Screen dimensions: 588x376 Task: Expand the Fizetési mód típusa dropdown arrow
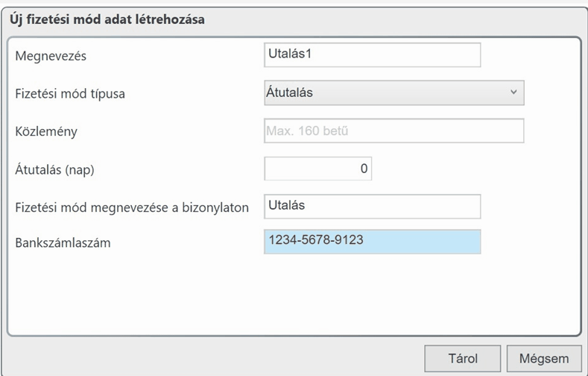click(x=513, y=93)
